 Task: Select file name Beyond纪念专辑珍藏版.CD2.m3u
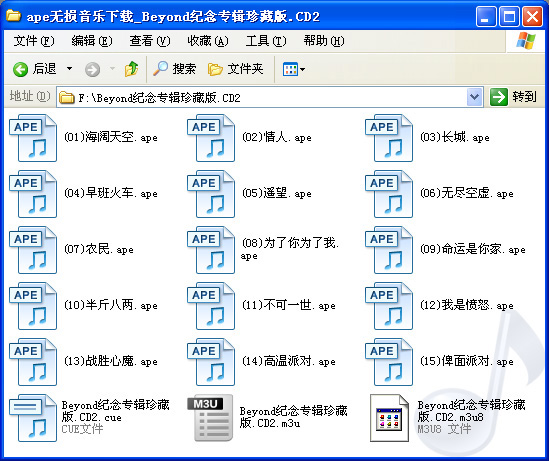click(x=293, y=417)
